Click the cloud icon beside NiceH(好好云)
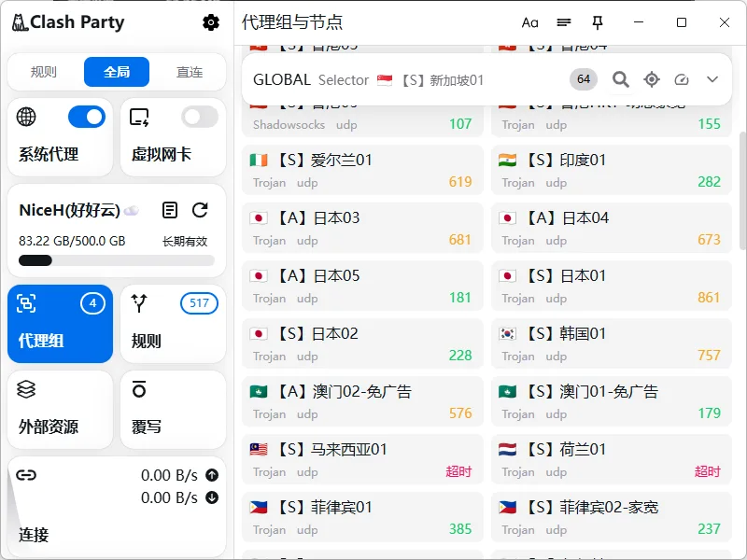The image size is (747, 560). (x=132, y=211)
